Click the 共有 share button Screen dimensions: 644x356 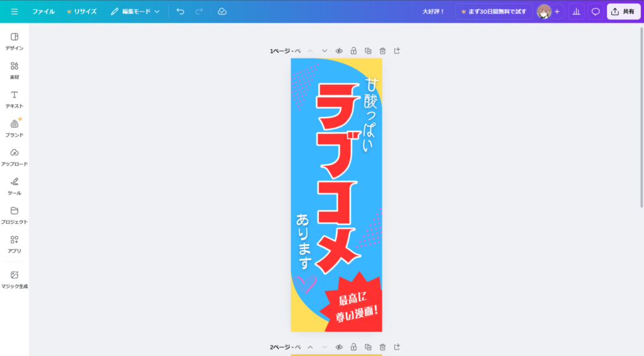click(623, 11)
